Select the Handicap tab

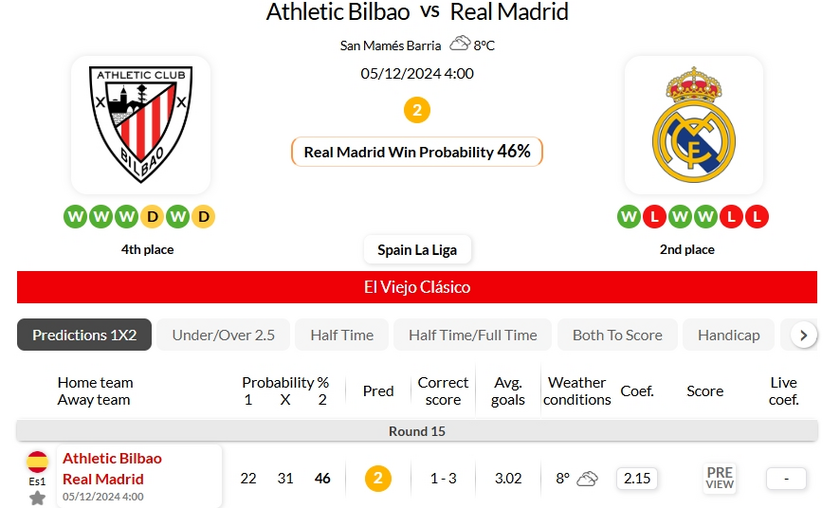tap(729, 335)
